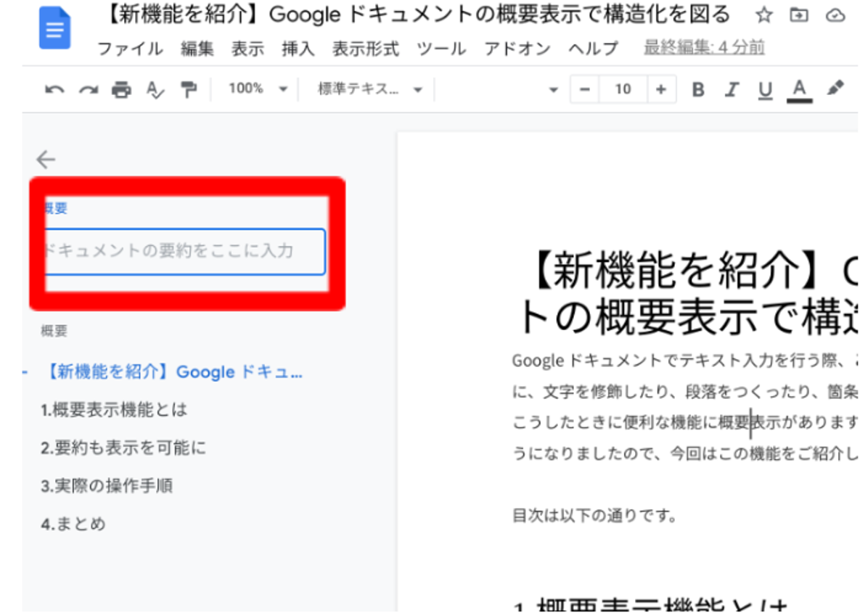The height and width of the screenshot is (616, 860).
Task: Decrease the font size
Action: coord(585,89)
